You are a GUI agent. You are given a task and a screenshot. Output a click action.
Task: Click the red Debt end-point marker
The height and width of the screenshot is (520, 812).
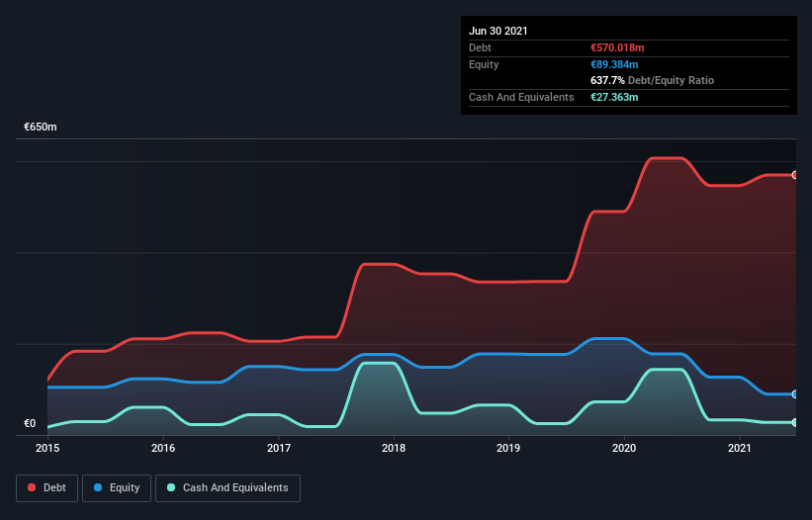tap(795, 175)
